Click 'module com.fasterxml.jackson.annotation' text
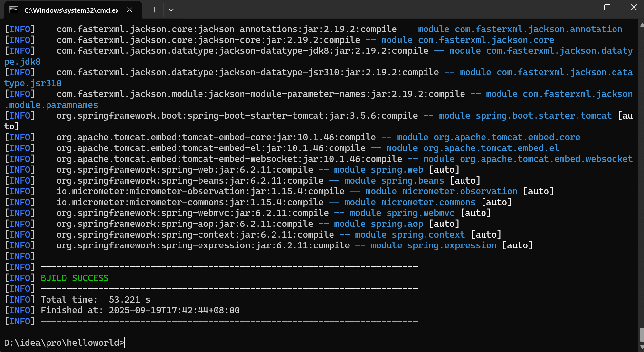Viewport: 644px width, 352px height. (x=520, y=29)
